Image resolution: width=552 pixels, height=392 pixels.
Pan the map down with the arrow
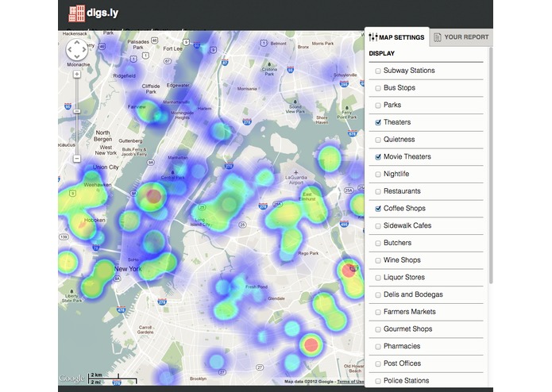[x=77, y=56]
